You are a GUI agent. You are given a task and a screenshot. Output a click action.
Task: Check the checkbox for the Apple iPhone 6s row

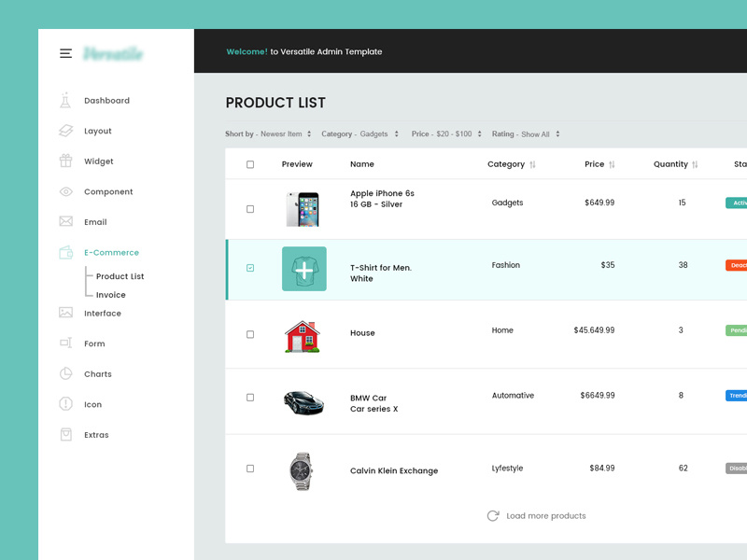250,209
